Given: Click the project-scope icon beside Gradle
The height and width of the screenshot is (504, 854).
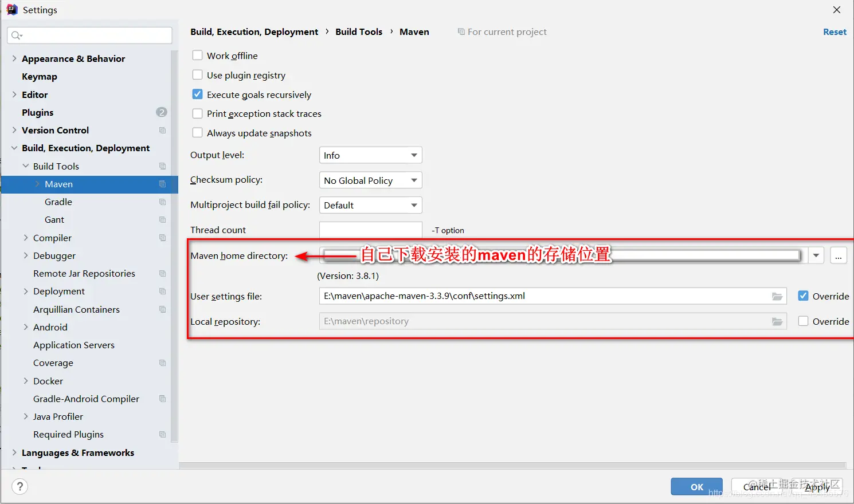Looking at the screenshot, I should click(162, 202).
